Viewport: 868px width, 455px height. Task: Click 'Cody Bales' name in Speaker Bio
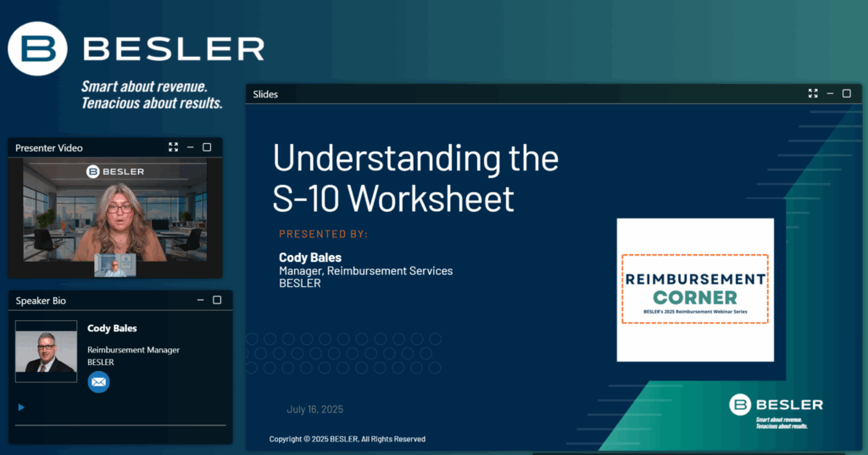tap(112, 328)
